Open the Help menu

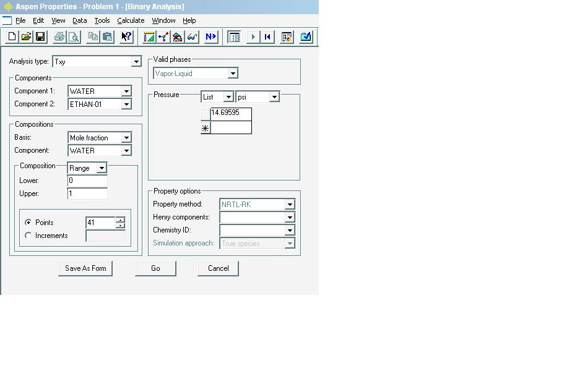(189, 20)
